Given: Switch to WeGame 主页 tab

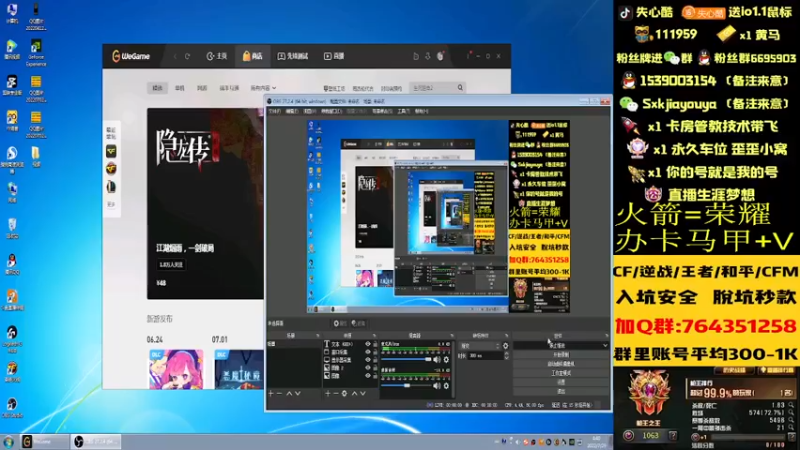Looking at the screenshot, I should click(216, 56).
